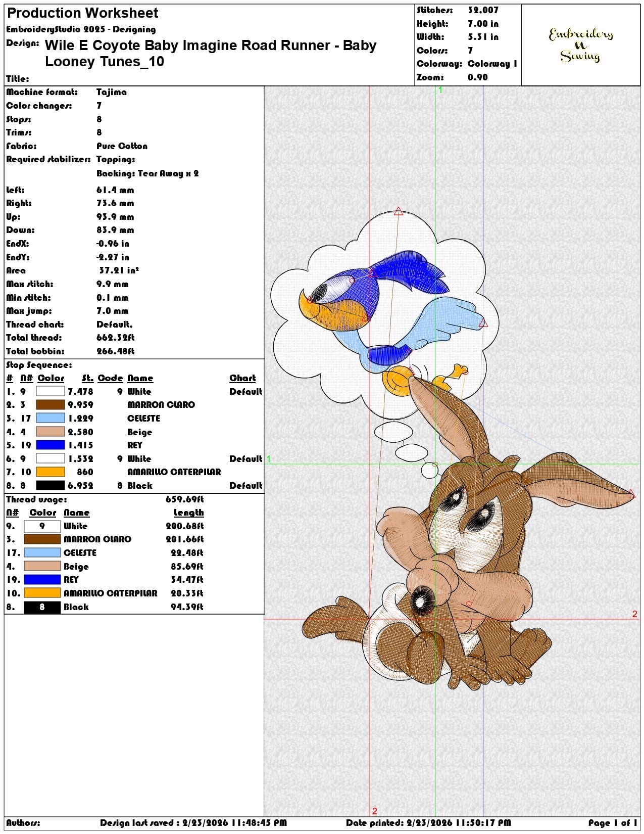Screen dimensions: 644x834
Task: Click White thread length 200.68ft
Action: pos(185,526)
